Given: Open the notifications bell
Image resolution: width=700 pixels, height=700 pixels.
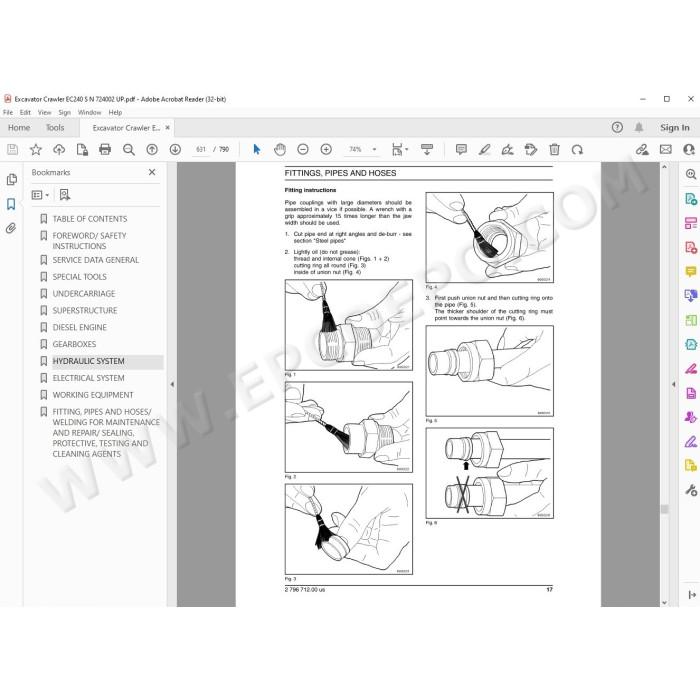Looking at the screenshot, I should 639,128.
